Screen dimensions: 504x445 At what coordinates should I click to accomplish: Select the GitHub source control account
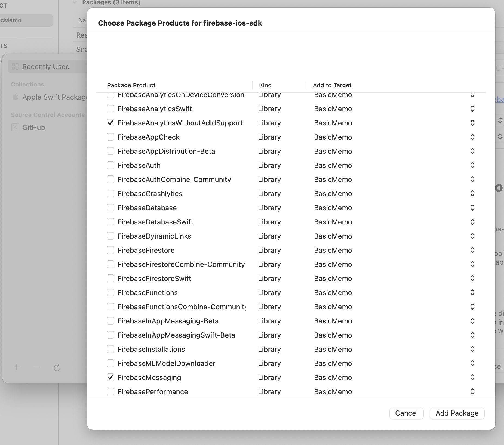(x=33, y=128)
